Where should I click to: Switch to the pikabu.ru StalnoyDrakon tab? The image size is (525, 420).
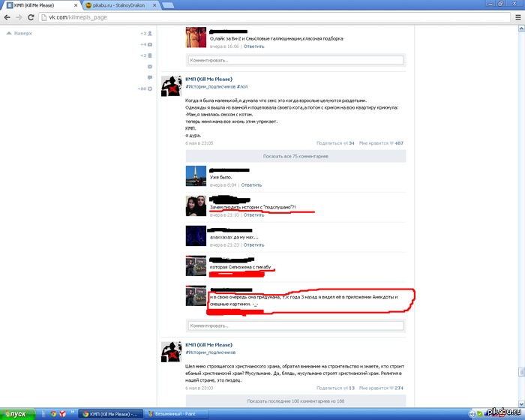click(118, 5)
